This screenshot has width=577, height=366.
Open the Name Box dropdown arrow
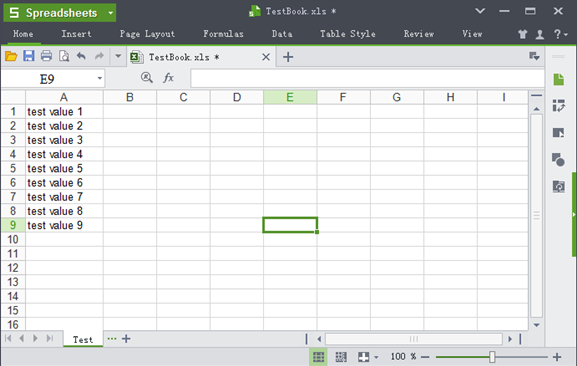coord(99,78)
